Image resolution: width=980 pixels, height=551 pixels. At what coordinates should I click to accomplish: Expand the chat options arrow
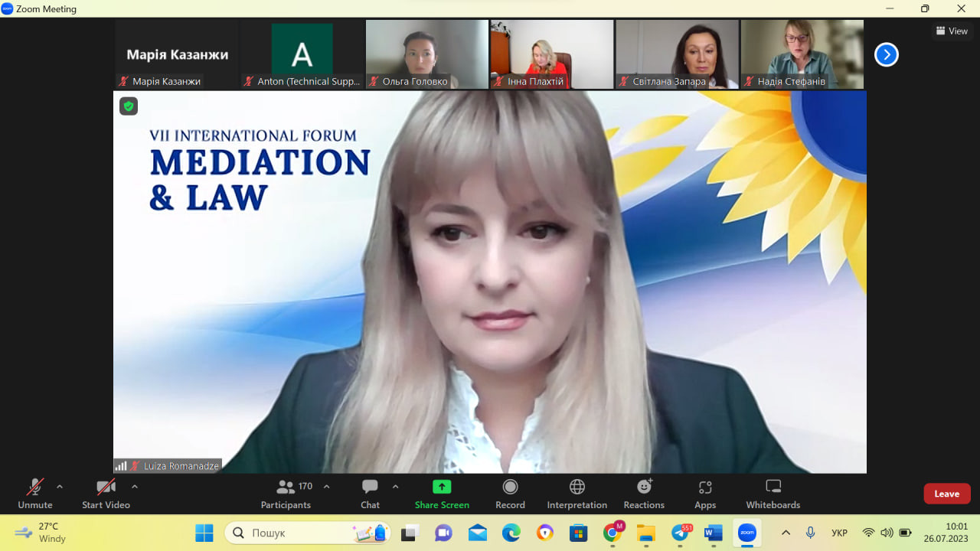coord(396,487)
